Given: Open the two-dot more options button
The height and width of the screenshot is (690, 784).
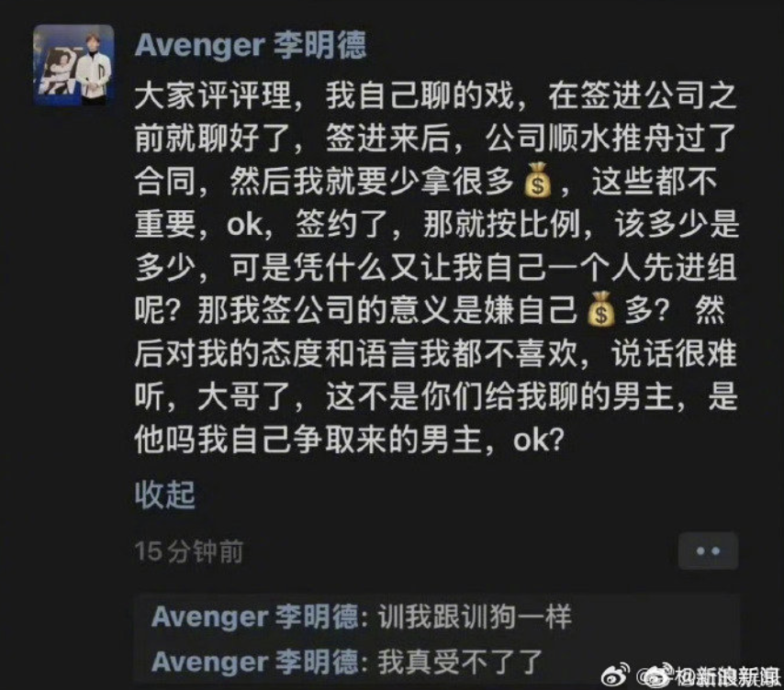Looking at the screenshot, I should pyautogui.click(x=708, y=551).
